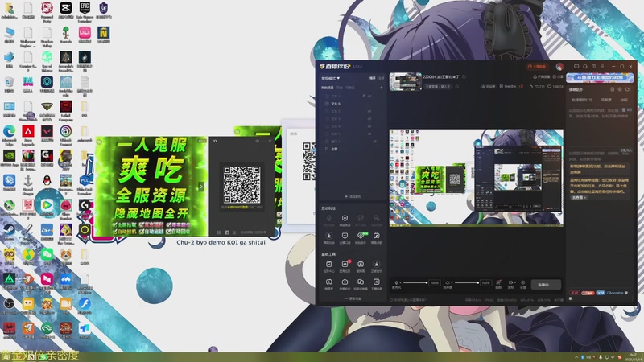Open Epic Games Launcher desktop icon
This screenshot has width=644, height=362.
tap(85, 10)
